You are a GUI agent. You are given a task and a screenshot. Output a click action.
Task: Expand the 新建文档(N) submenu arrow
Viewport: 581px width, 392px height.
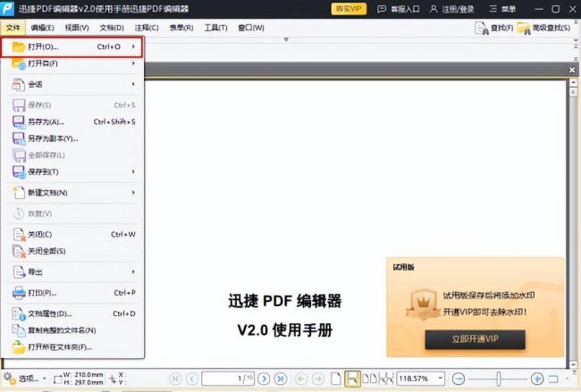coord(133,193)
